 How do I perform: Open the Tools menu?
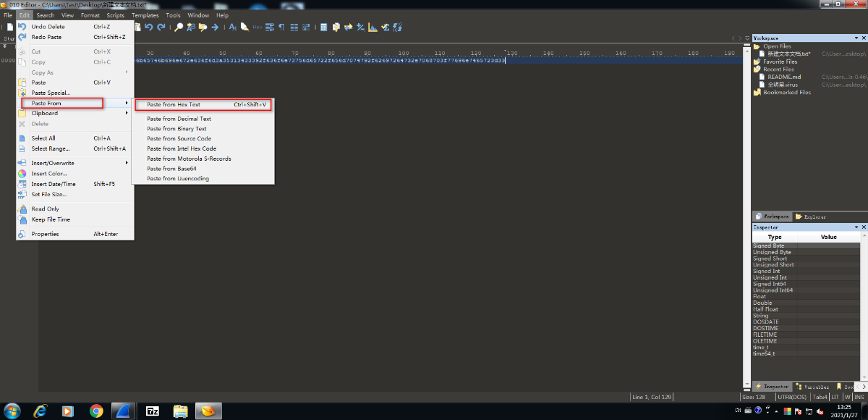(173, 15)
